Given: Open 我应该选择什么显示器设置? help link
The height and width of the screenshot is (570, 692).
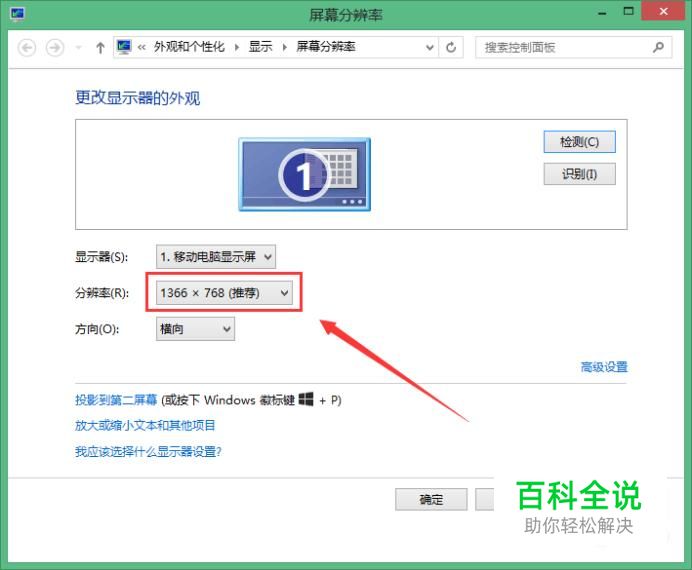Looking at the screenshot, I should click(x=148, y=452).
